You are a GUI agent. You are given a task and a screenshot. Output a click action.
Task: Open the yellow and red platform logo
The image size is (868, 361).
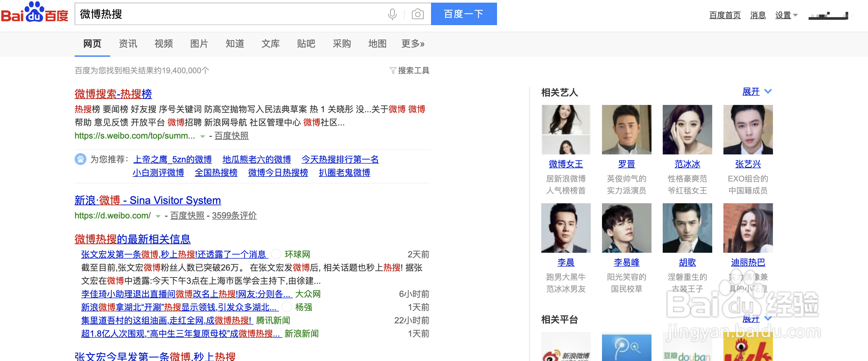[x=748, y=346]
